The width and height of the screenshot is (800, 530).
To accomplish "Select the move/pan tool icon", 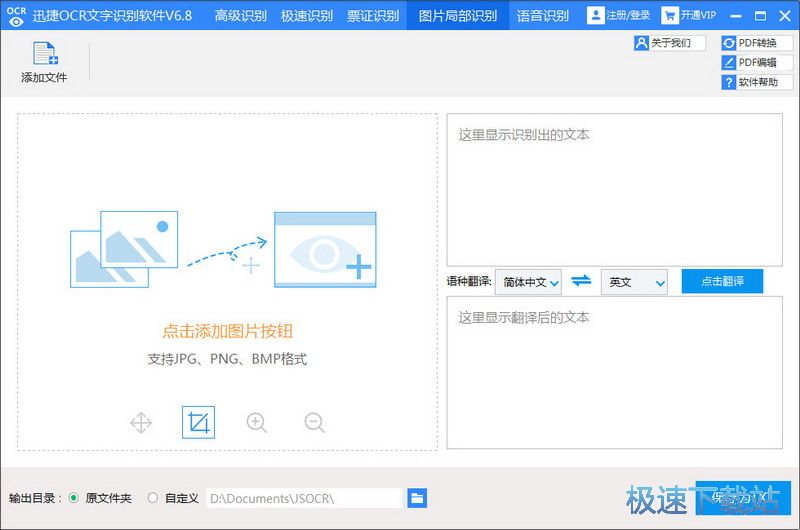I will click(141, 423).
